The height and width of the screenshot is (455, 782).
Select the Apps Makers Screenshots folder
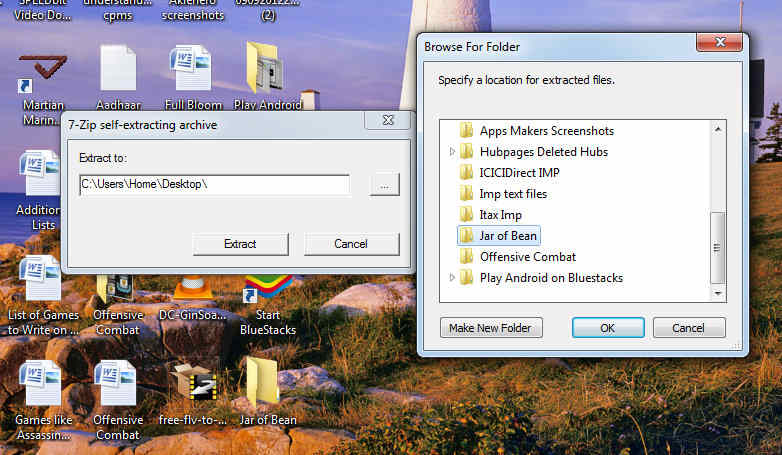[546, 131]
